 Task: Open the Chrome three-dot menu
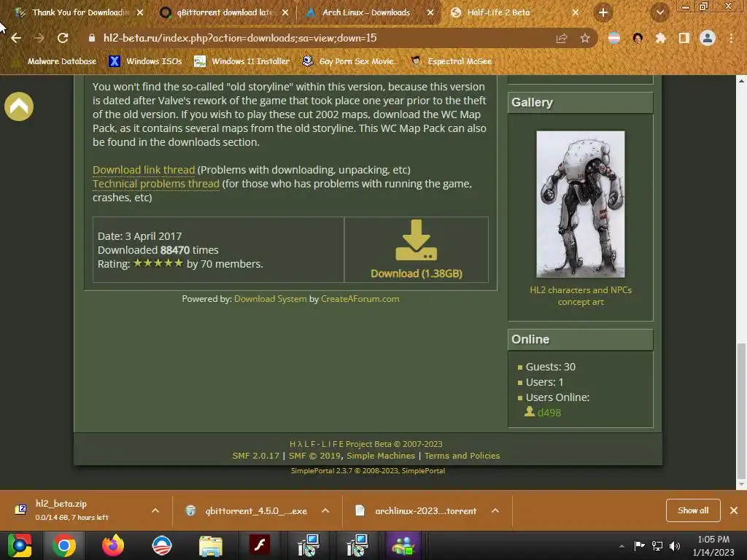[x=731, y=38]
